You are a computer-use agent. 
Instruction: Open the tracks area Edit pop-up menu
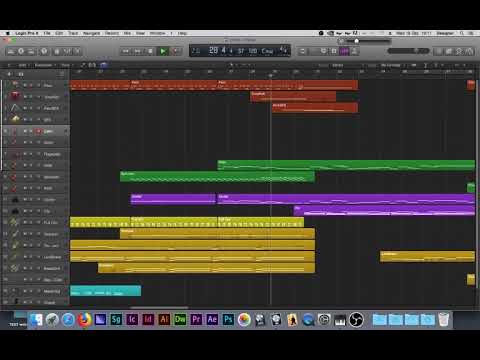[x=23, y=65]
